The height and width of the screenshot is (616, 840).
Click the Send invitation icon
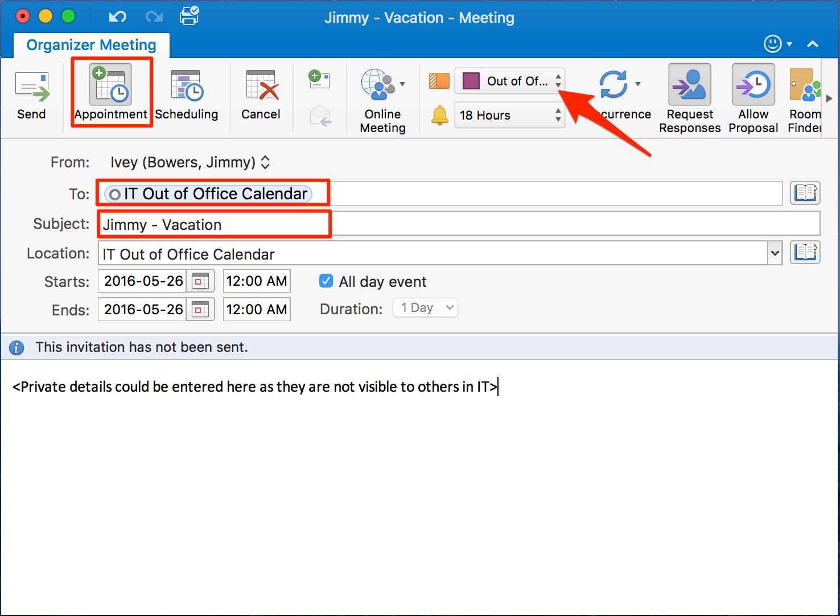pos(32,95)
